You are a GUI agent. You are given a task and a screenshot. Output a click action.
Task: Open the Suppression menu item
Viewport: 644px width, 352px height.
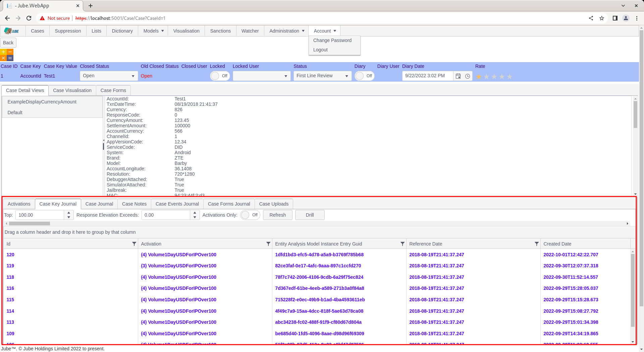point(68,31)
